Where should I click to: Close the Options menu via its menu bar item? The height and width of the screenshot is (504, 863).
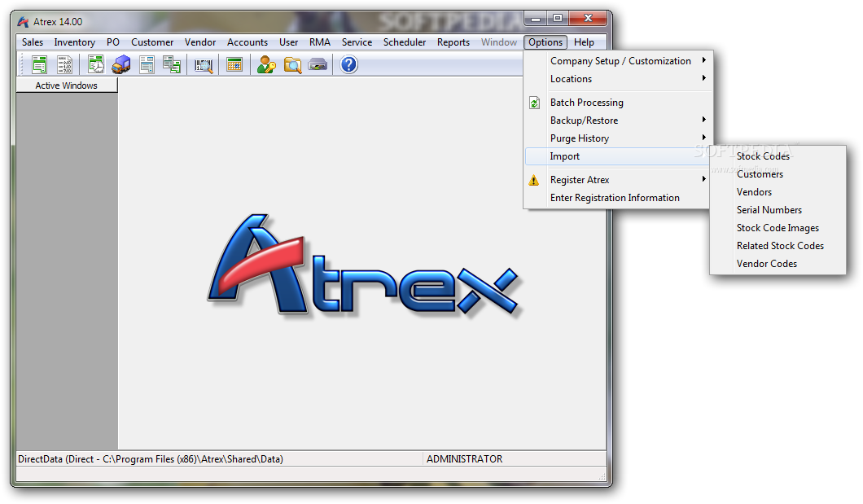[545, 42]
